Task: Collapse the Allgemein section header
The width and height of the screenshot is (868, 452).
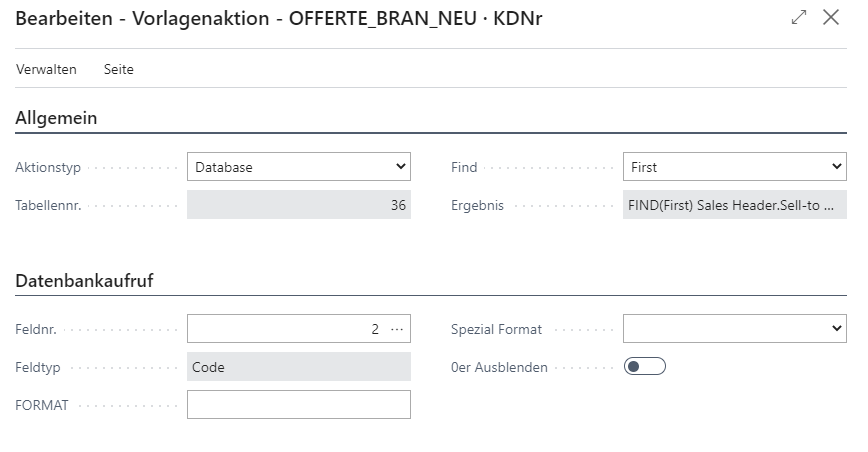Action: 56,118
